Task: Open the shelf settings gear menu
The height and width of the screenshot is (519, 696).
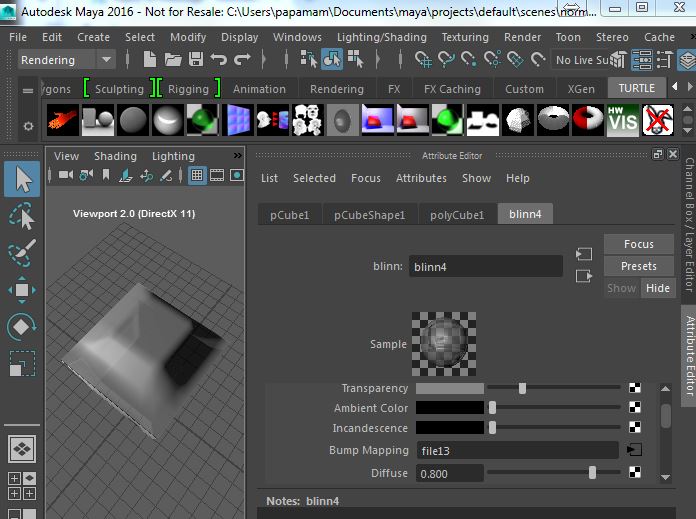Action: (27, 126)
